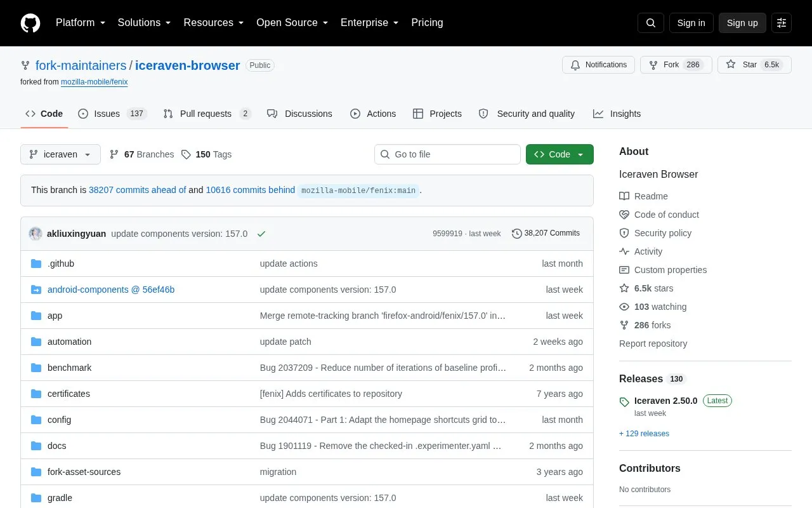This screenshot has height=508, width=812.
Task: Open the iceraven branch selector
Action: tap(60, 154)
